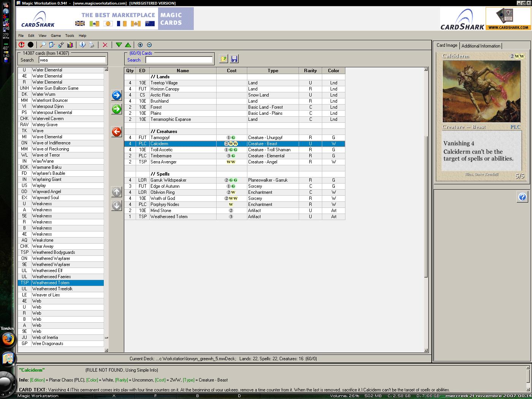The height and width of the screenshot is (399, 532).
Task: Open the deck statistics bar chart icon
Action: coord(70,45)
